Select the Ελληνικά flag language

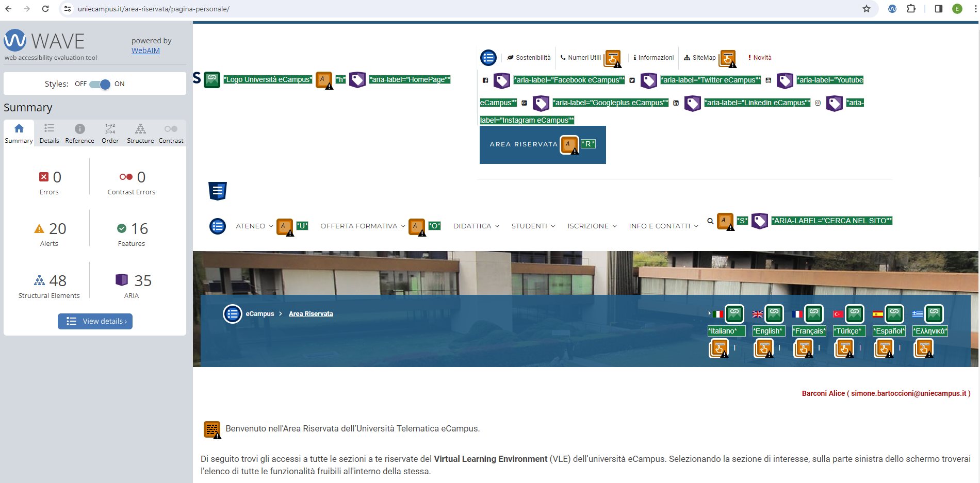pyautogui.click(x=918, y=314)
